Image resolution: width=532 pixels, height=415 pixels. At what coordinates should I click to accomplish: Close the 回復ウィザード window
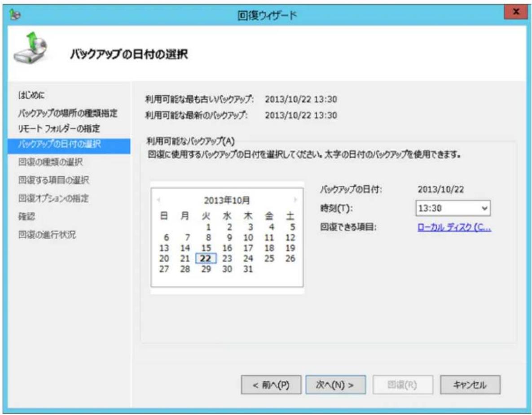(516, 12)
